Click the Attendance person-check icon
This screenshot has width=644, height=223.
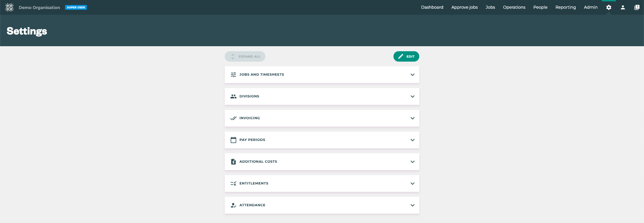pyautogui.click(x=233, y=205)
